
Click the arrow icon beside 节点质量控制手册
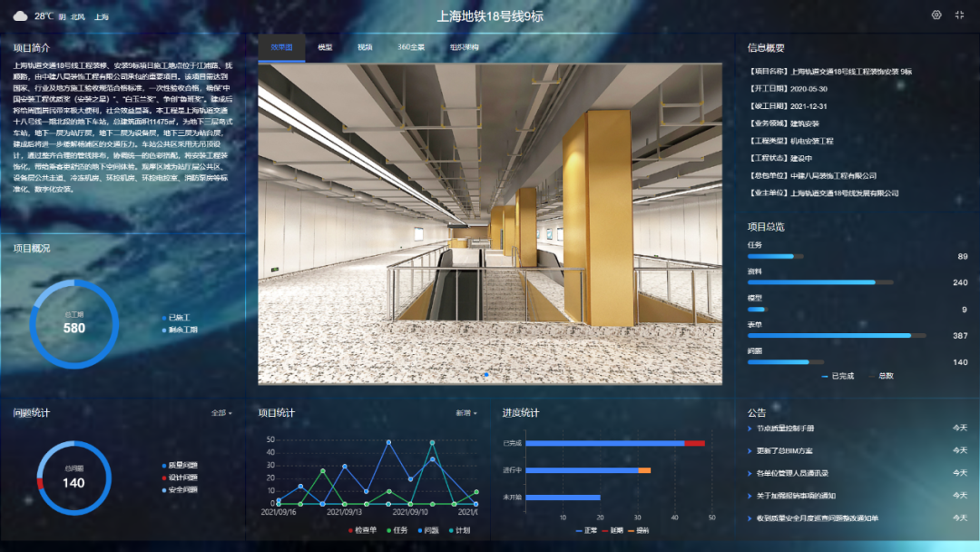(x=748, y=429)
